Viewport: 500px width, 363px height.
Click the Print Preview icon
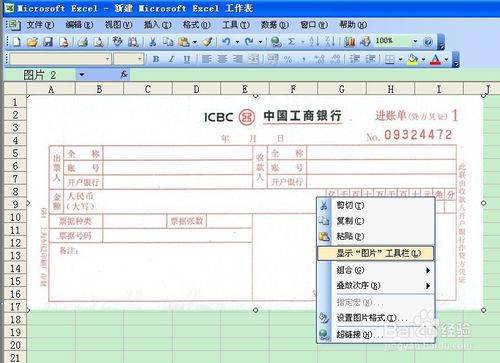tap(99, 42)
